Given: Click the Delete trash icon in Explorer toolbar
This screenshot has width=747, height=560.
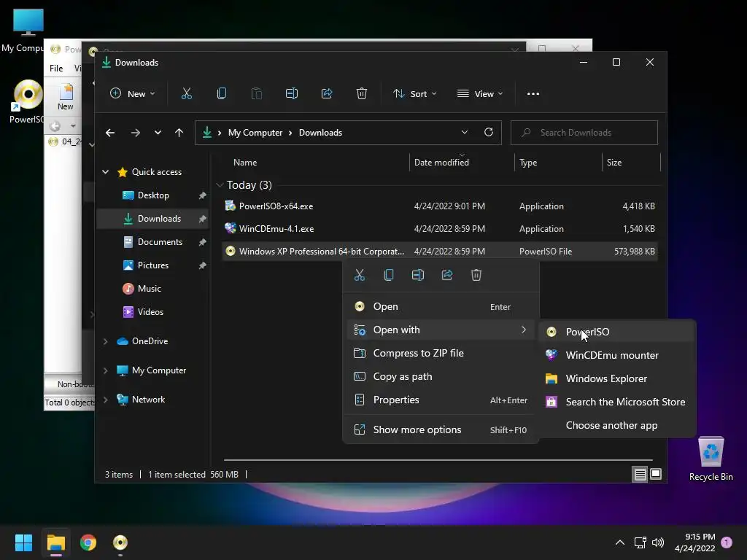Looking at the screenshot, I should pos(362,94).
